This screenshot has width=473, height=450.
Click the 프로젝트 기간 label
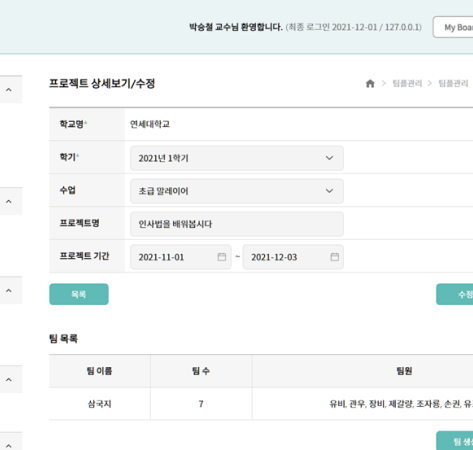(x=84, y=256)
